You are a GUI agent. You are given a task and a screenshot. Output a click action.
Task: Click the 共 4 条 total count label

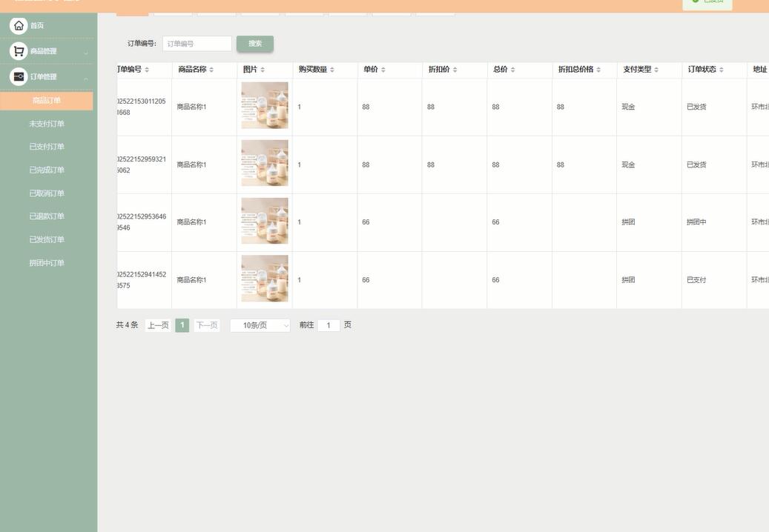coord(127,325)
